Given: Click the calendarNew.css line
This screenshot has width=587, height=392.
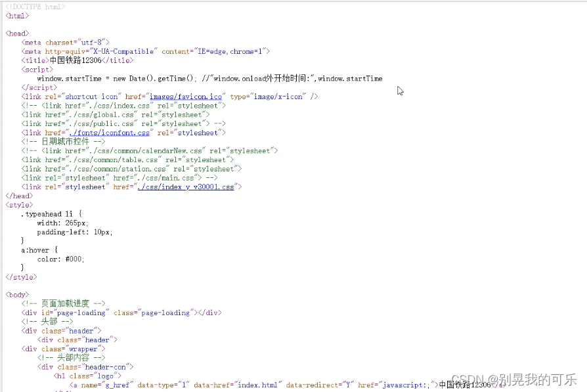Looking at the screenshot, I should 150,151.
